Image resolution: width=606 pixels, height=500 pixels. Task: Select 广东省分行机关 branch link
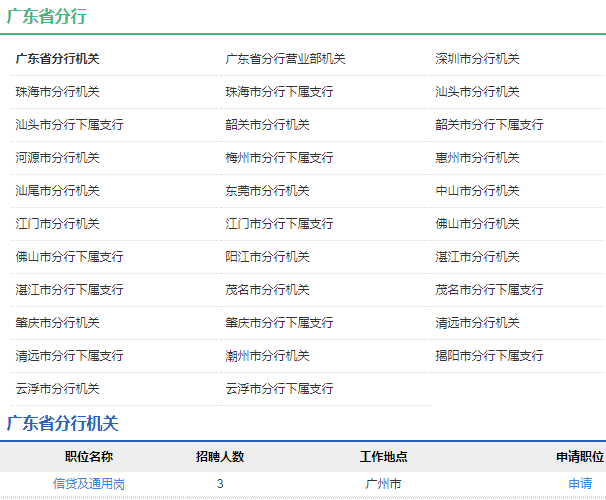(x=57, y=59)
